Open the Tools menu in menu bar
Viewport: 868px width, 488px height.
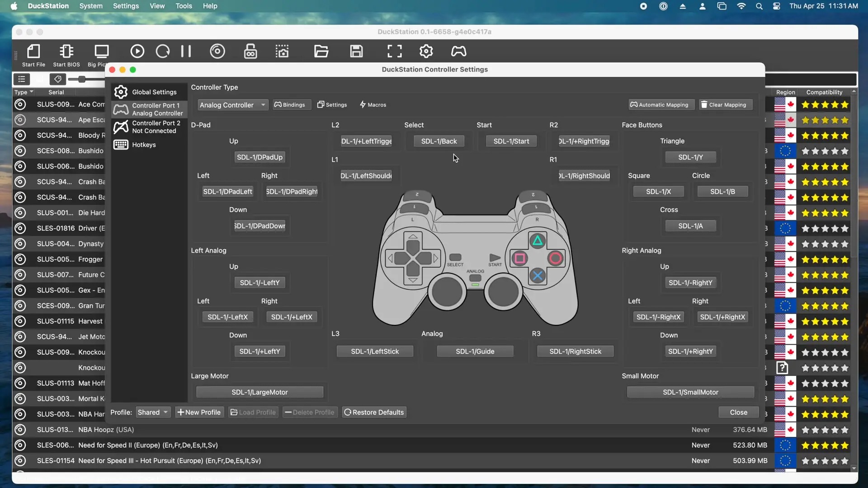pyautogui.click(x=184, y=6)
